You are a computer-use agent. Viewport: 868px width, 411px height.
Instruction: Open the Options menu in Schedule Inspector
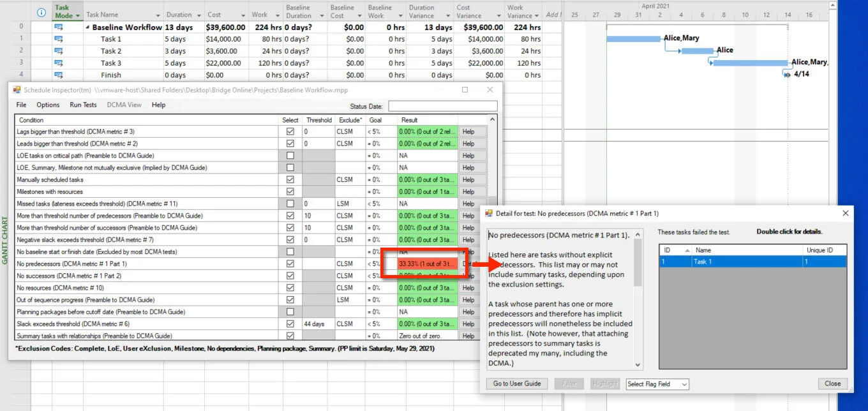coord(48,104)
